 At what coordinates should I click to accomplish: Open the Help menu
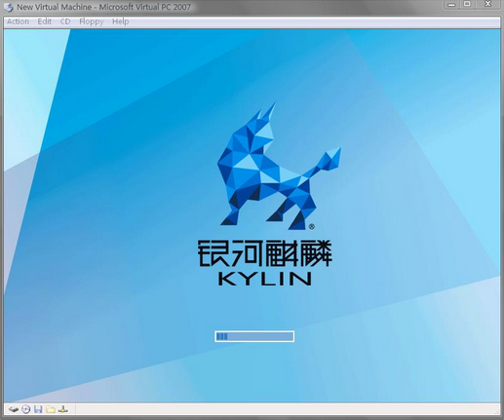coord(121,21)
